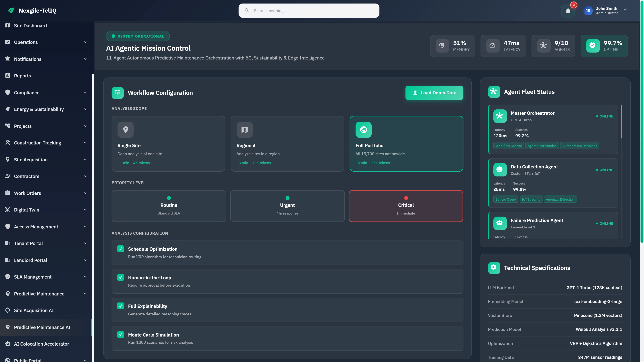Uncheck the Schedule Optimization checkbox

click(121, 249)
